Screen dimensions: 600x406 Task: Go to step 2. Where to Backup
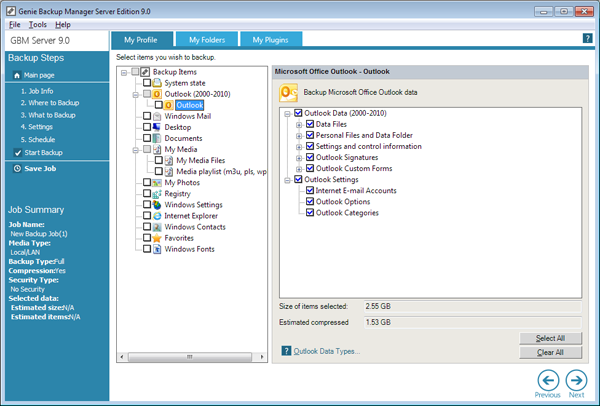tap(50, 103)
